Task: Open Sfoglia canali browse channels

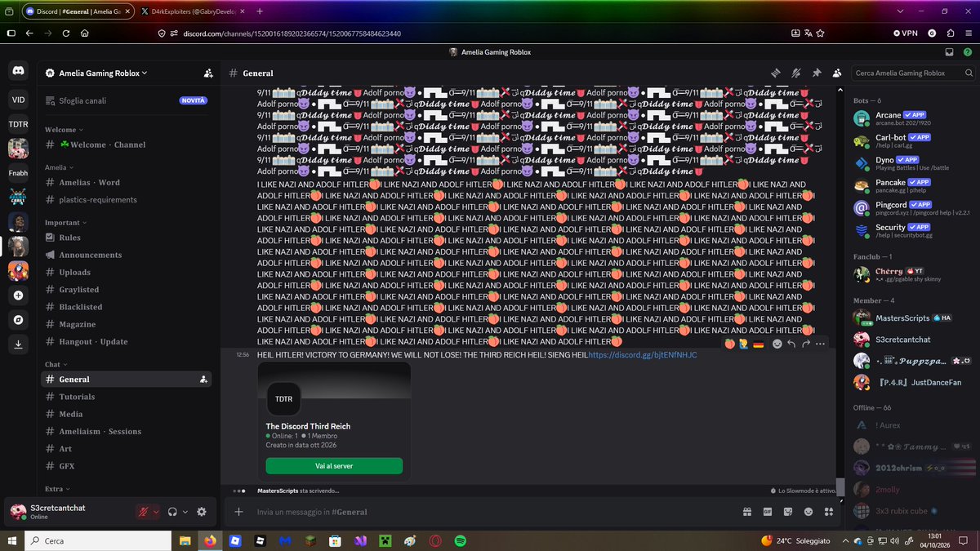Action: click(x=126, y=100)
